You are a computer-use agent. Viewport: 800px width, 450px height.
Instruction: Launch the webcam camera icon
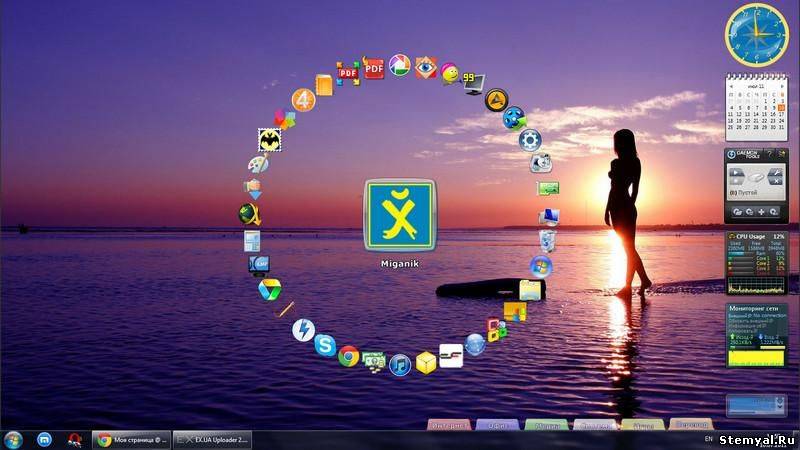[x=540, y=163]
